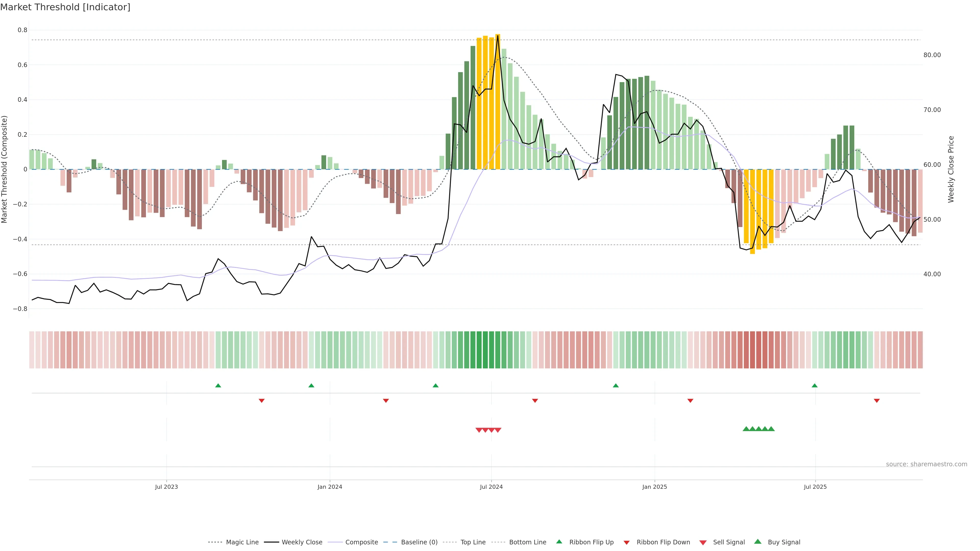Toggle Weekly Close series in the legend
980x551 pixels.
(302, 542)
